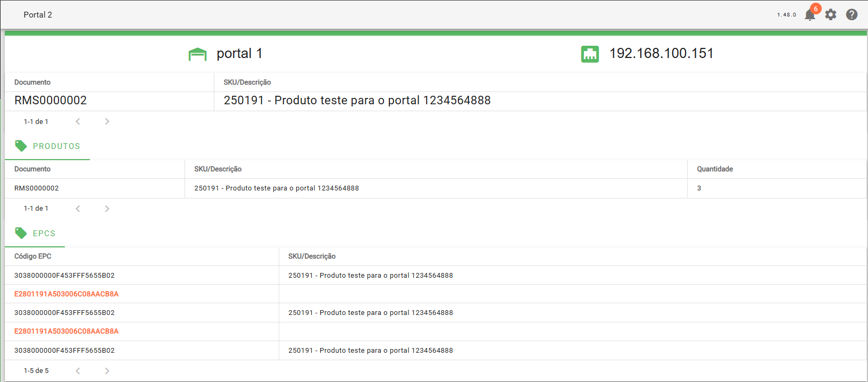
Task: Go to next page in top document table
Action: (107, 121)
